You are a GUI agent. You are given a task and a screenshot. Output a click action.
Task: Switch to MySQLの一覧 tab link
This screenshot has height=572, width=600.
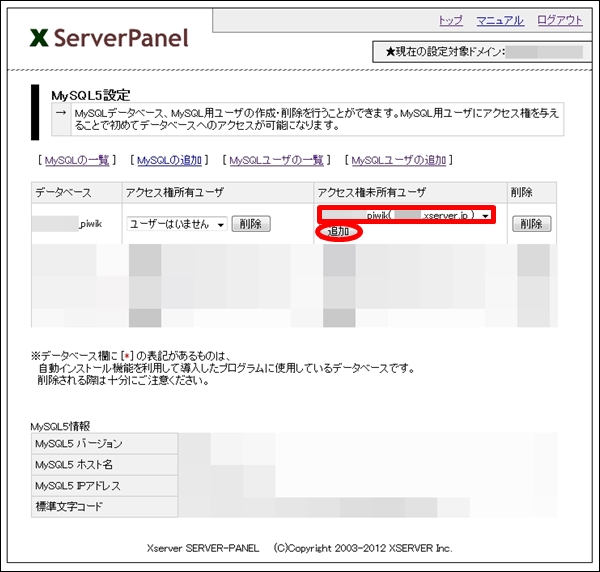[x=77, y=160]
